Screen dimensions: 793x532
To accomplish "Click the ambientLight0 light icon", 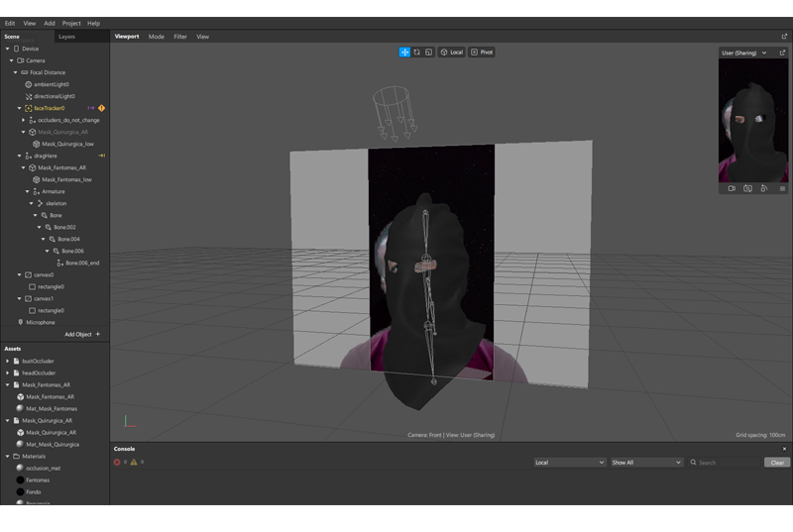I will (29, 84).
